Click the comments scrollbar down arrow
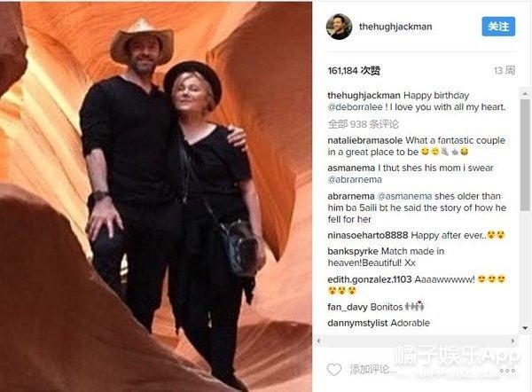This screenshot has height=392, width=532. (x=525, y=328)
